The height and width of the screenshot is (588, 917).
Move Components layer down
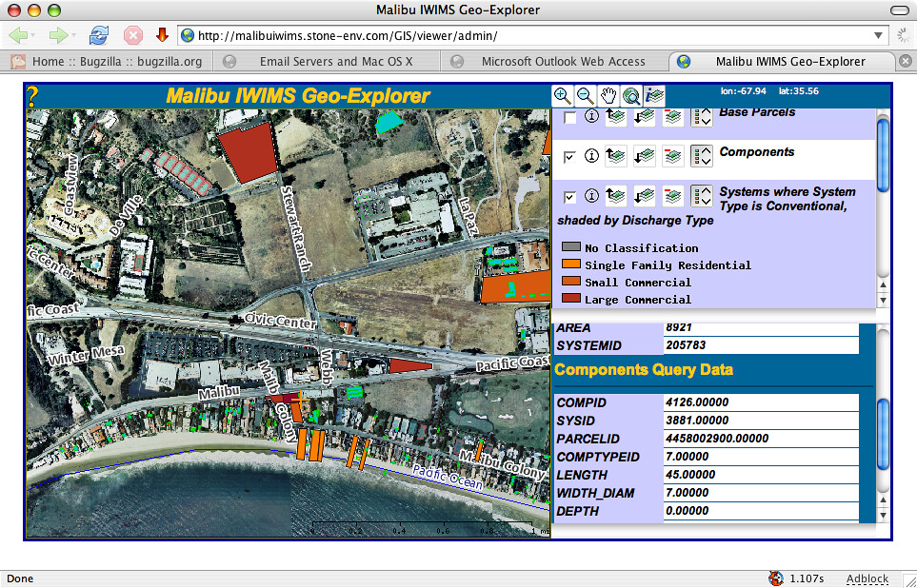coord(644,156)
